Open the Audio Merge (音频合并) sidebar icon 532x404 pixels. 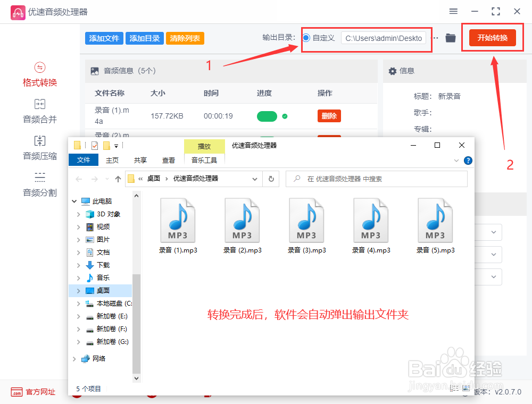(x=40, y=104)
